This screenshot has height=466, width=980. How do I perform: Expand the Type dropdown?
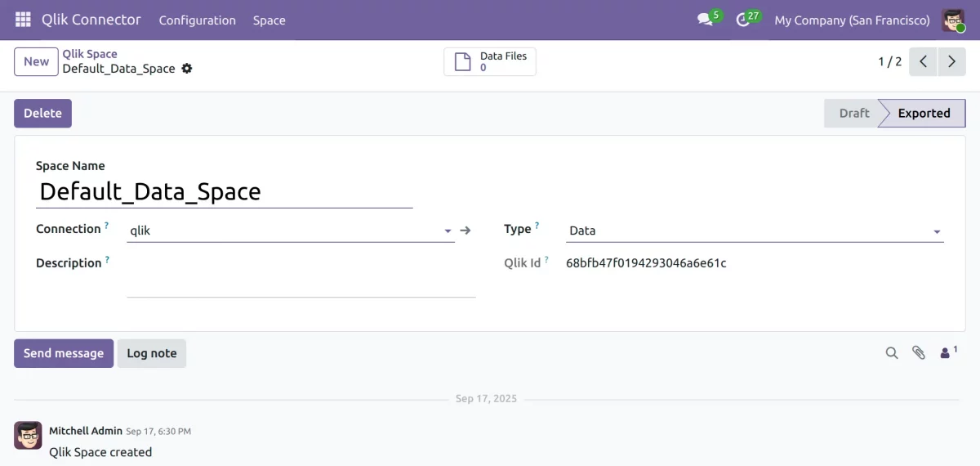(x=937, y=231)
